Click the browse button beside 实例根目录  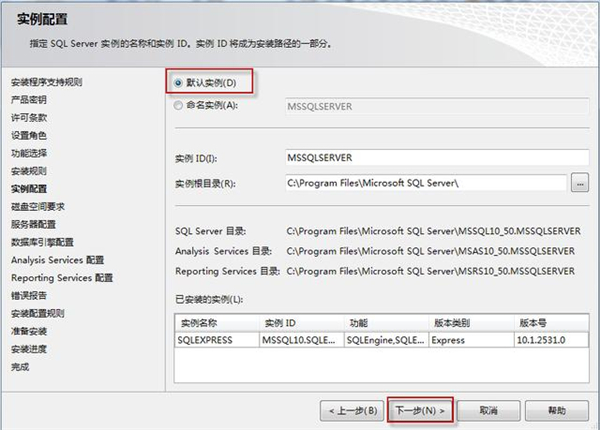pyautogui.click(x=580, y=182)
